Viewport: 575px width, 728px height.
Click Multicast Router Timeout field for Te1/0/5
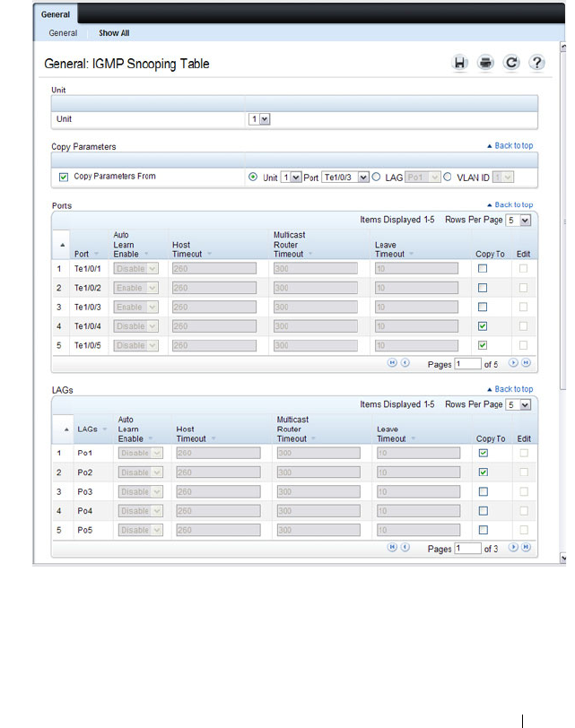[316, 345]
